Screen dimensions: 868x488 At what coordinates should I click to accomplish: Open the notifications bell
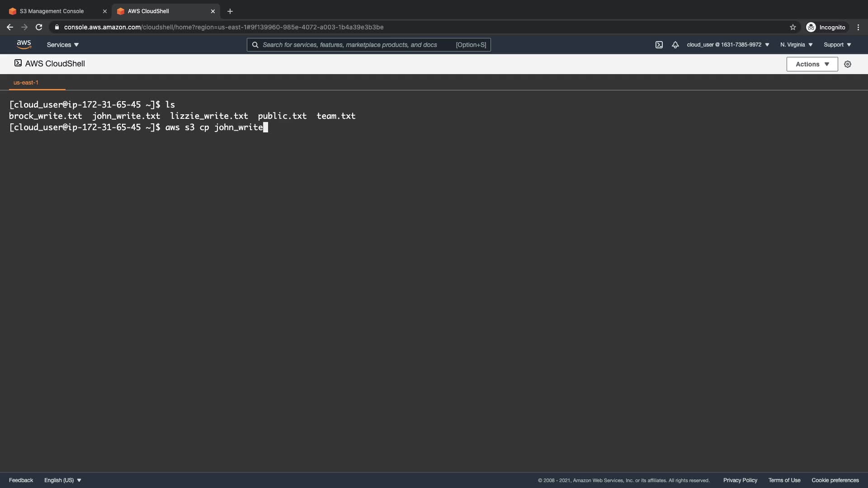click(x=675, y=45)
